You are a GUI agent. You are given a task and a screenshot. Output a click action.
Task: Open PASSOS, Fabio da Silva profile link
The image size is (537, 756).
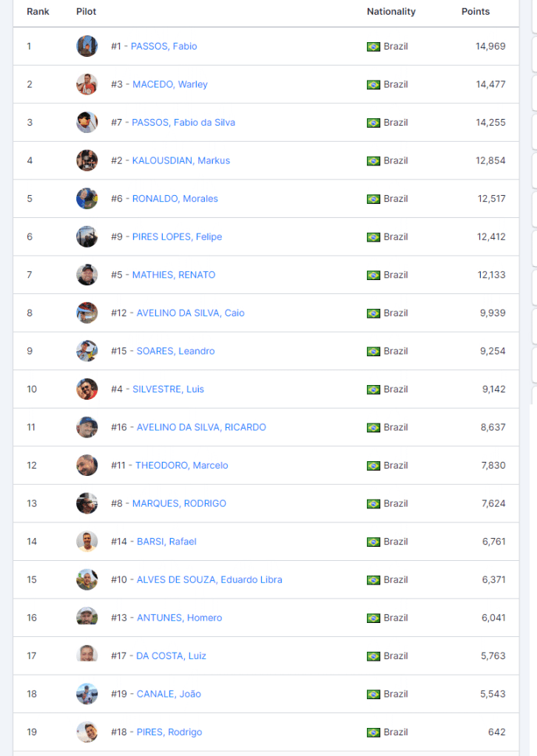[183, 123]
